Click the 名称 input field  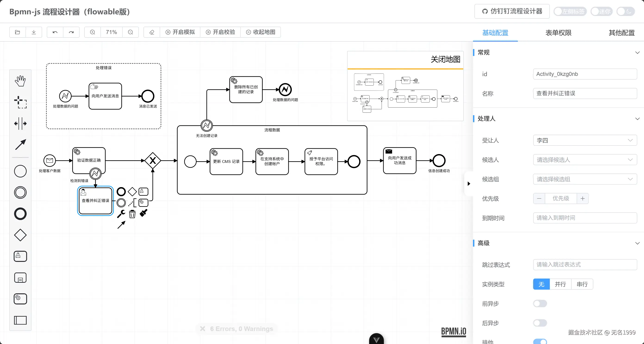[585, 93]
